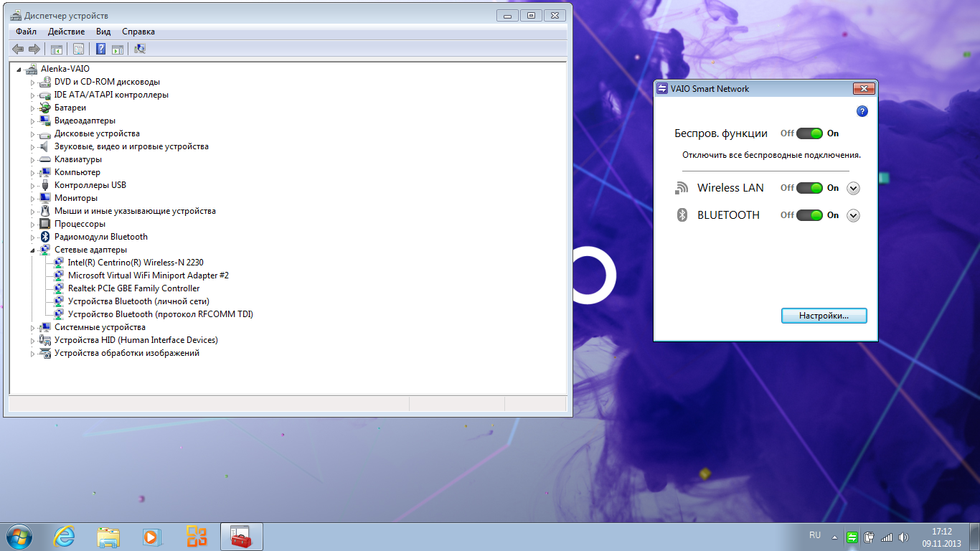Open the Справка menu
980x551 pixels.
(138, 32)
